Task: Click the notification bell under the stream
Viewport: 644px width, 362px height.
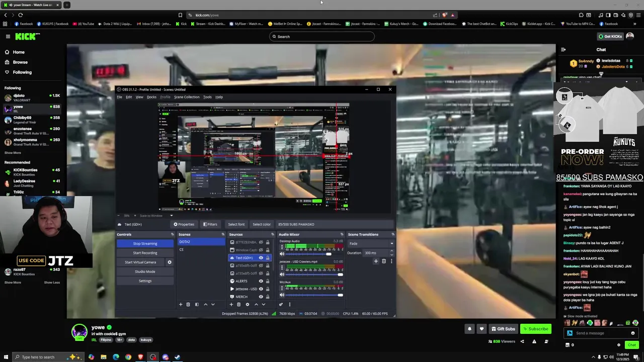Action: [469, 329]
